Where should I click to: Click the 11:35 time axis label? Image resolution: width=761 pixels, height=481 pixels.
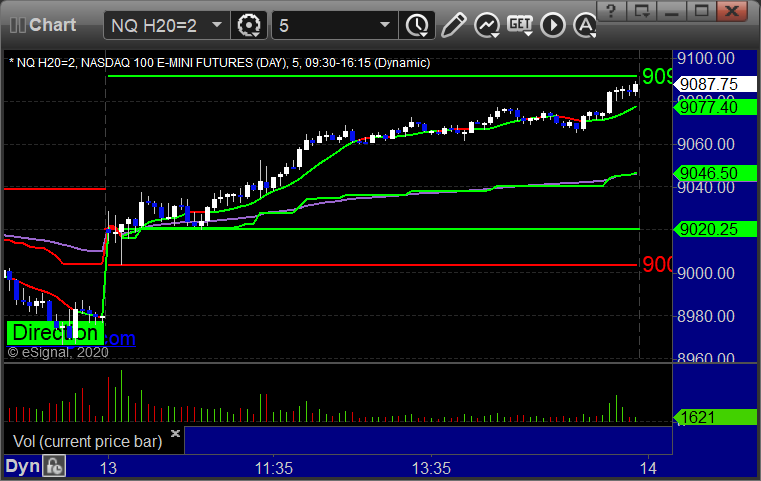(x=274, y=468)
